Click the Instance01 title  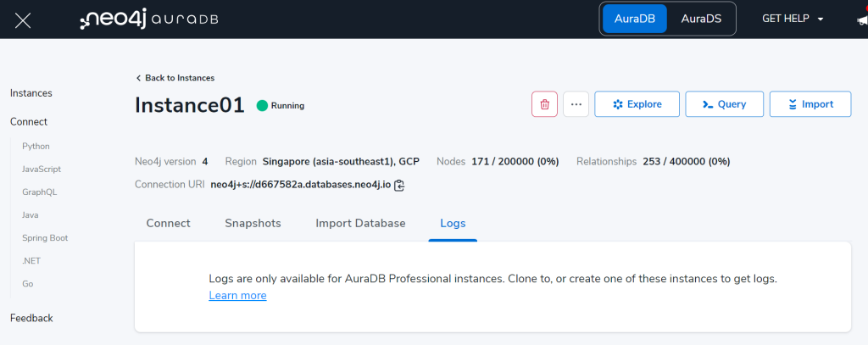pyautogui.click(x=189, y=105)
